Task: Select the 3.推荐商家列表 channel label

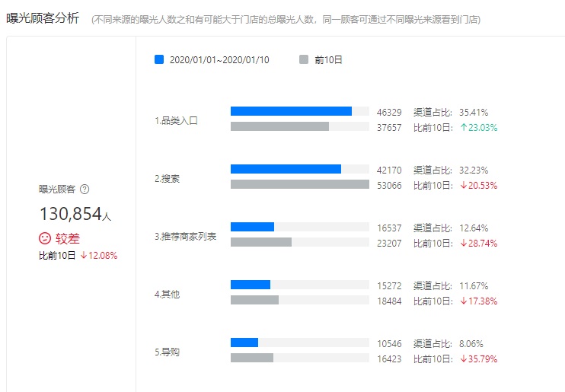Action: coord(185,237)
